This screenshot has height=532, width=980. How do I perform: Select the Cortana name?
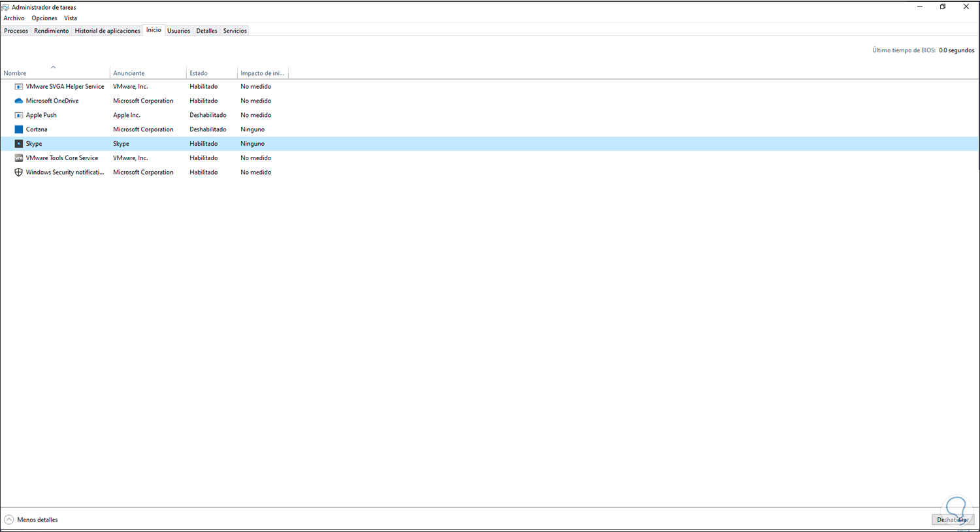pos(37,129)
